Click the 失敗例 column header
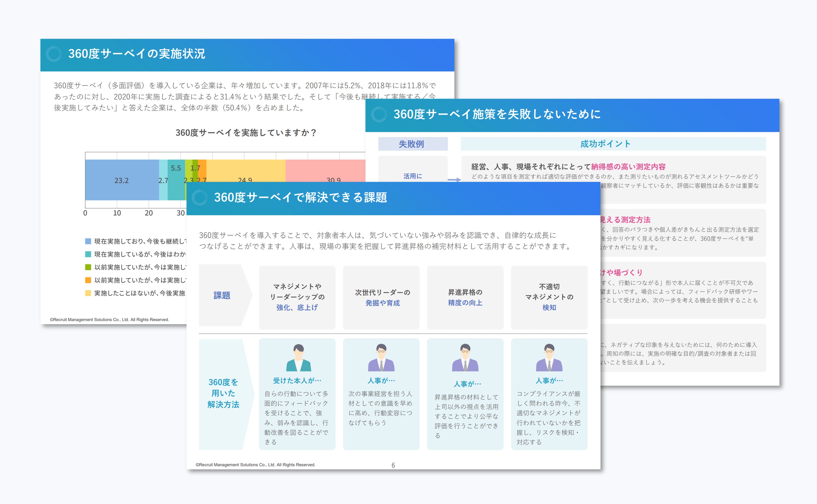This screenshot has width=817, height=504. [413, 144]
